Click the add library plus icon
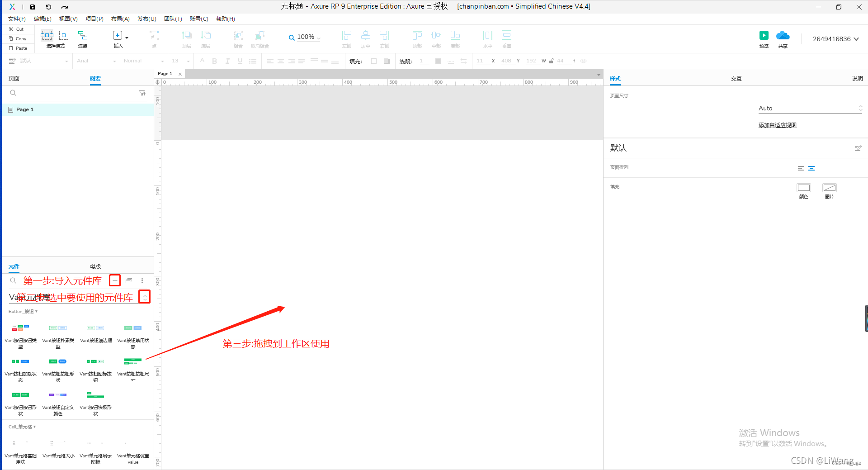 pyautogui.click(x=115, y=280)
